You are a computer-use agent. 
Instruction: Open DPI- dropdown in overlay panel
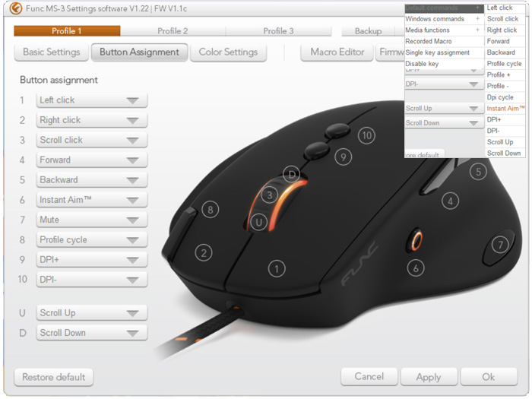(444, 84)
